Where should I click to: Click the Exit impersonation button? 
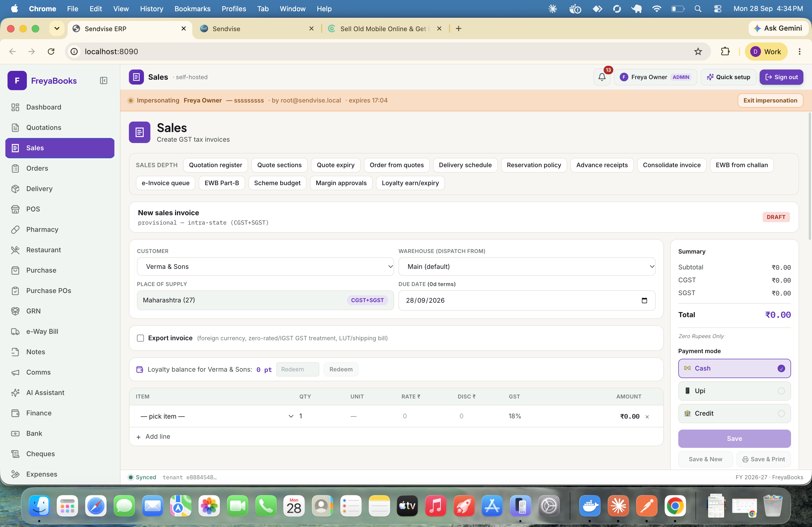(x=770, y=100)
